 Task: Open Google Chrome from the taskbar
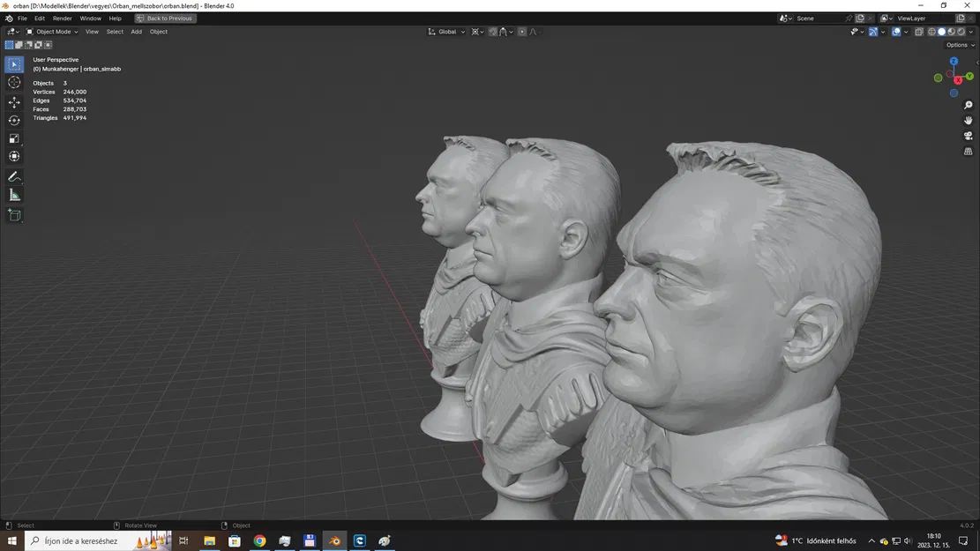(x=259, y=540)
